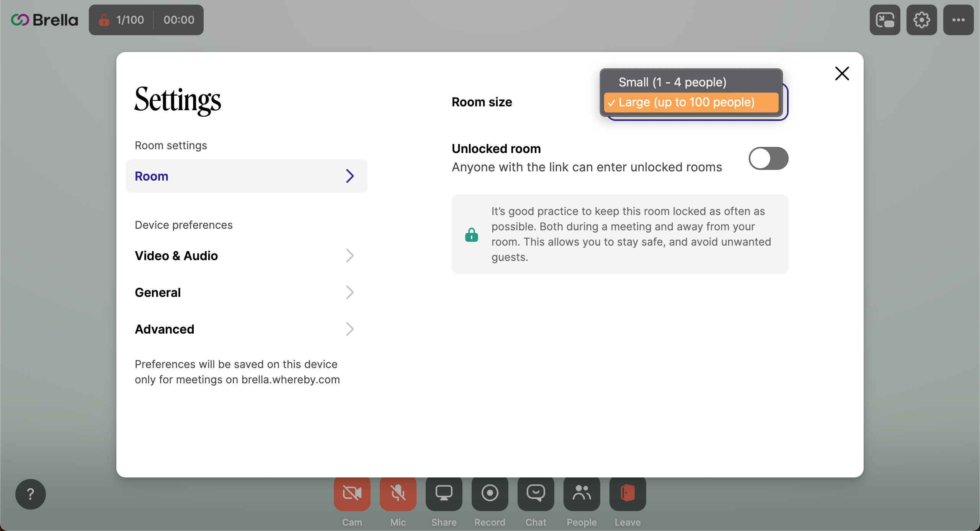Select Small (1 - 4 people) option
Screen dimensions: 980x531
pyautogui.click(x=691, y=82)
